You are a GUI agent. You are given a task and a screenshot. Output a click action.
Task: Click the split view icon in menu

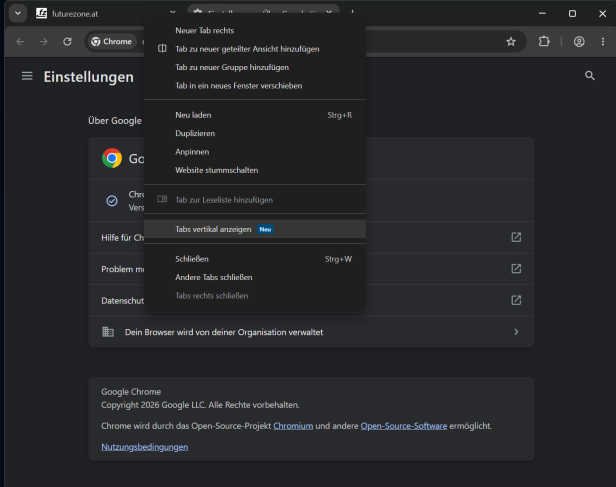coord(162,49)
